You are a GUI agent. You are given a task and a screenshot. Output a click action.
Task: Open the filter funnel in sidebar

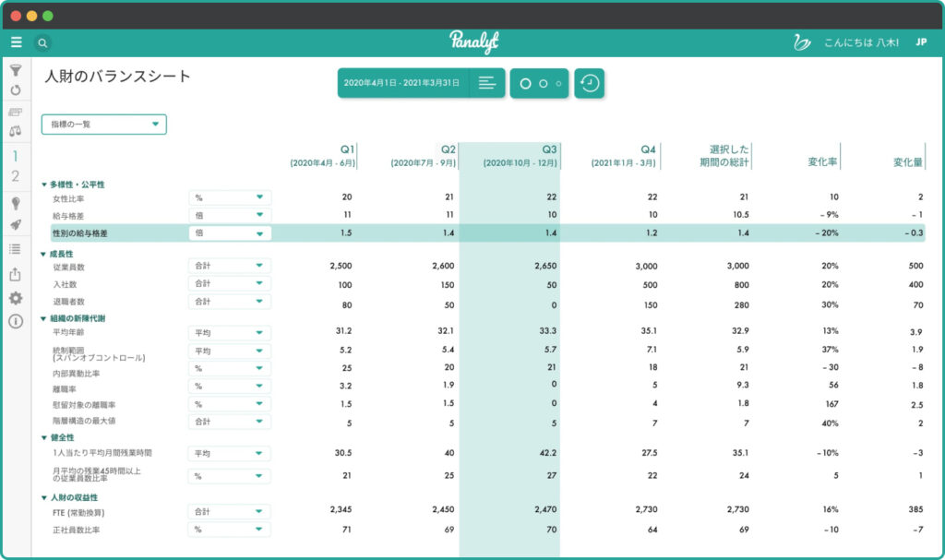tap(16, 70)
